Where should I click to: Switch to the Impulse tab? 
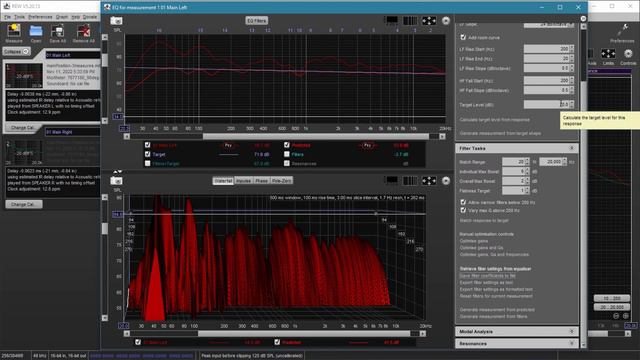point(243,180)
